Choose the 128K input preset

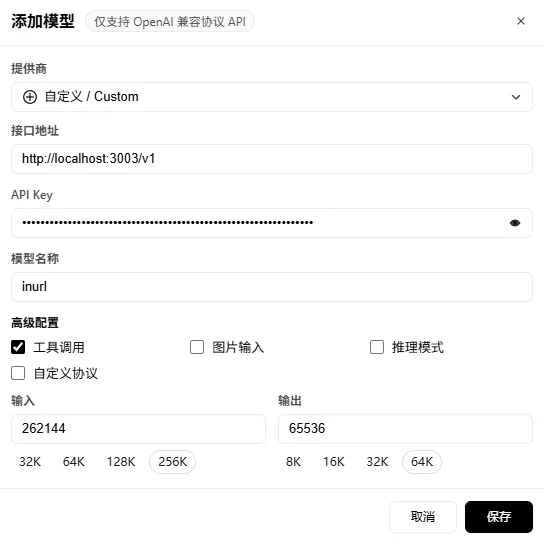(x=121, y=462)
